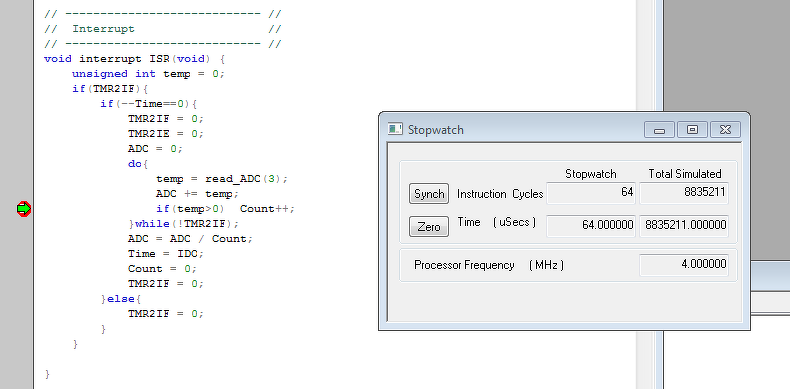
Task: Click the 'if(--Time==0){' line
Action: coord(148,104)
